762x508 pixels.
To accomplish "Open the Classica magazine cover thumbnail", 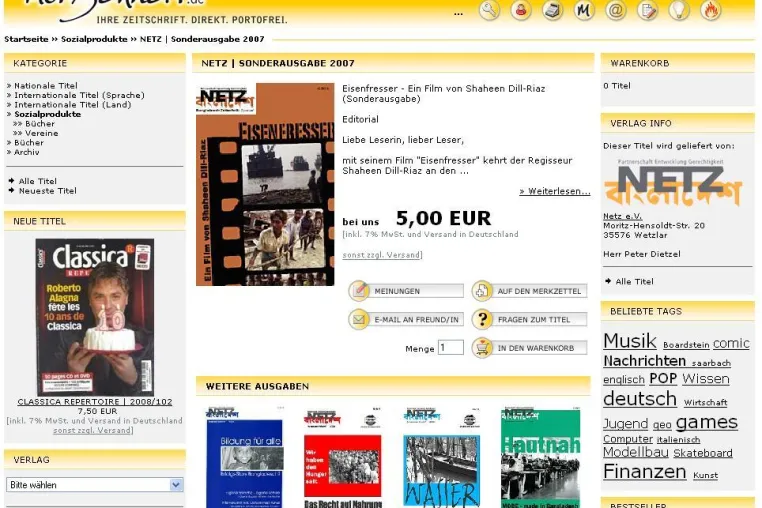I will (95, 317).
